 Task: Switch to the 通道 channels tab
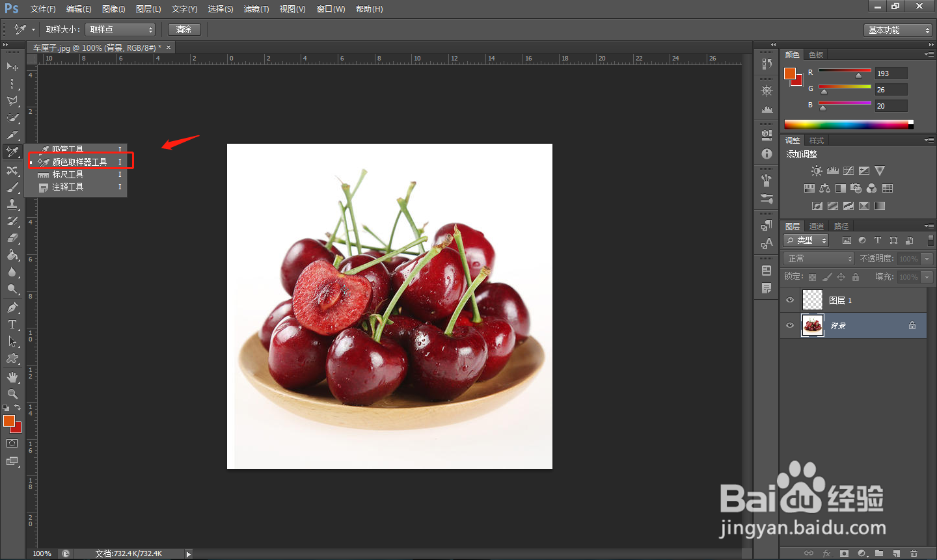pos(817,226)
